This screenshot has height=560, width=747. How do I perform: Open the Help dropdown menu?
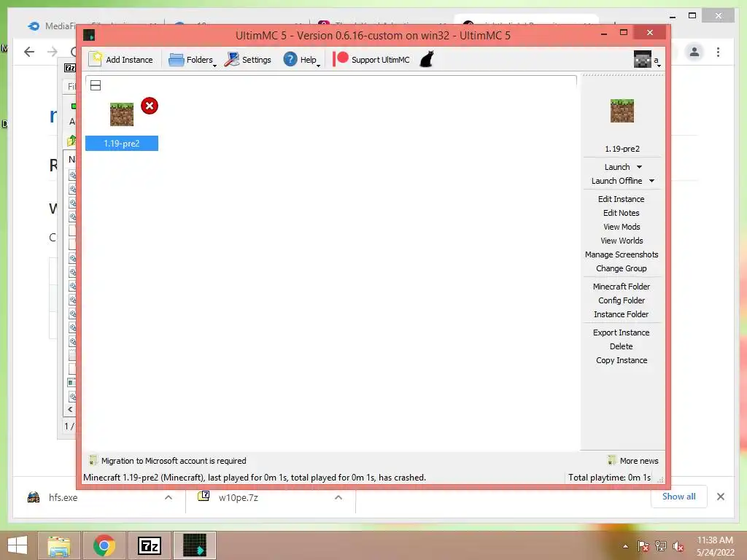click(301, 60)
